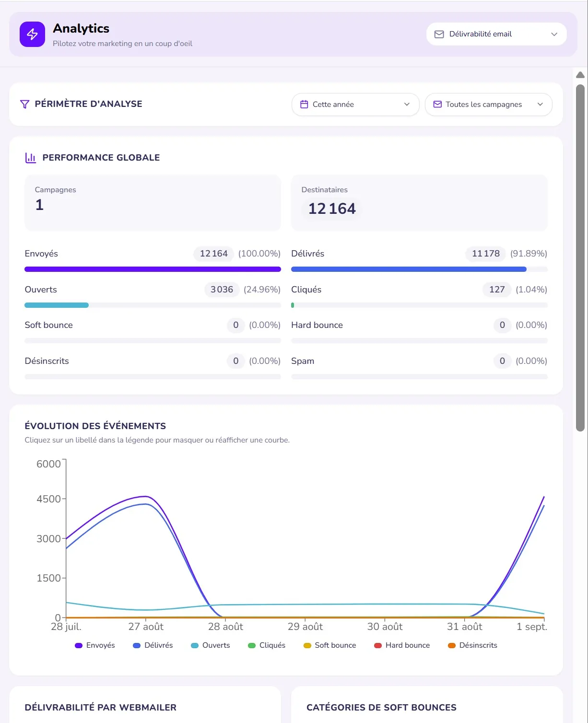Toggle the Hard bounce curve in legend

[x=402, y=645]
